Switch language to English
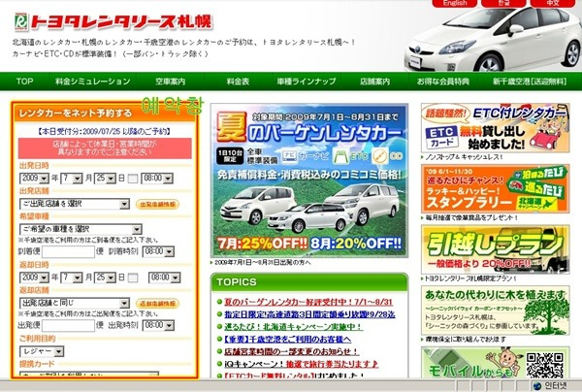This screenshot has height=392, width=582. coord(455,3)
